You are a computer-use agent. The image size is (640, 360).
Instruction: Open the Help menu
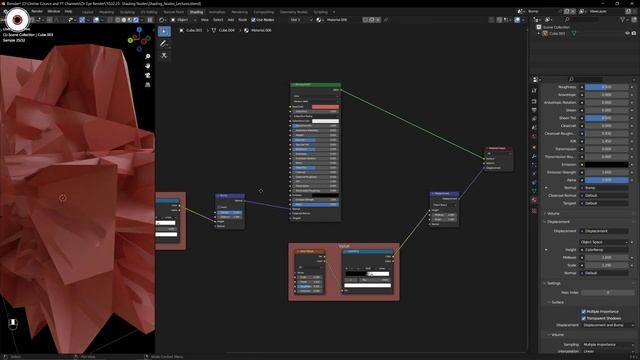tap(68, 11)
